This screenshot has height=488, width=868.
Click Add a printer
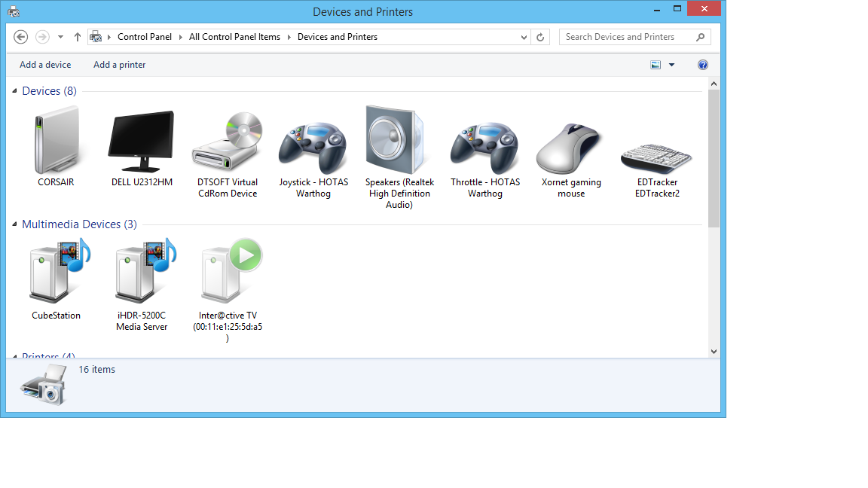[x=120, y=65]
